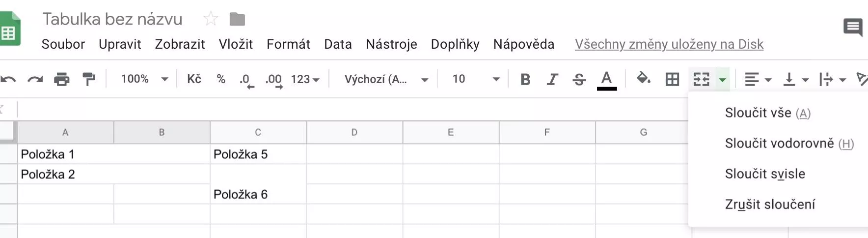Open the comments speech bubble icon

[x=853, y=27]
